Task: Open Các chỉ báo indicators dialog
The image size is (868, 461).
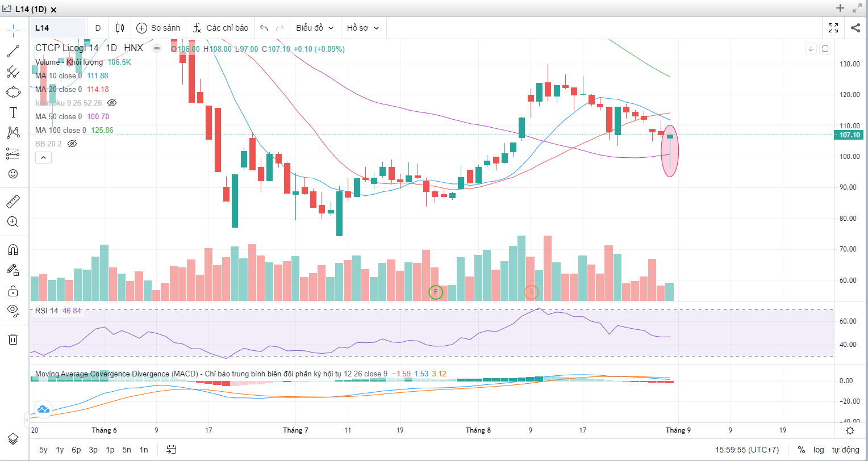Action: coord(220,28)
